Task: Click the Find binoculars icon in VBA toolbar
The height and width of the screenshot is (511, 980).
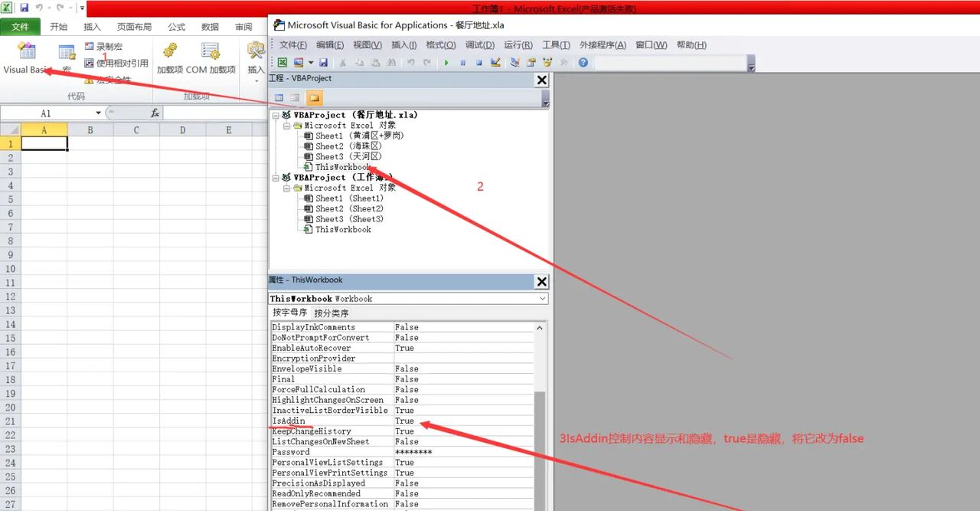Action: (391, 63)
